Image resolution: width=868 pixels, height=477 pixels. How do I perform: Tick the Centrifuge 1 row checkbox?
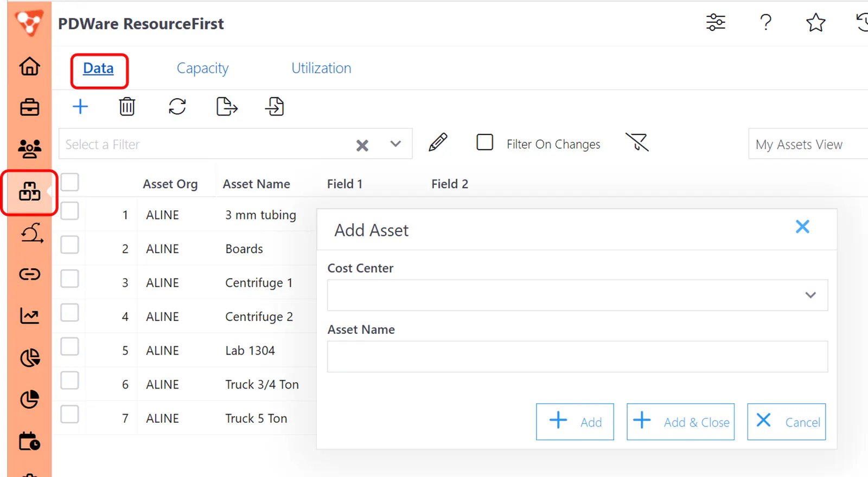pyautogui.click(x=69, y=279)
